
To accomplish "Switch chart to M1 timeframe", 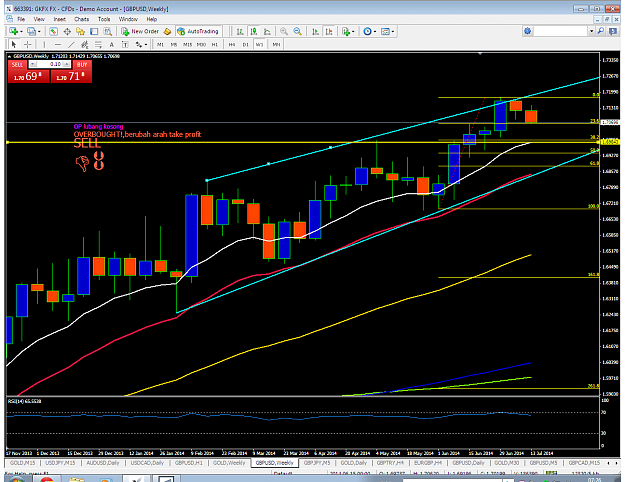I will [x=160, y=45].
